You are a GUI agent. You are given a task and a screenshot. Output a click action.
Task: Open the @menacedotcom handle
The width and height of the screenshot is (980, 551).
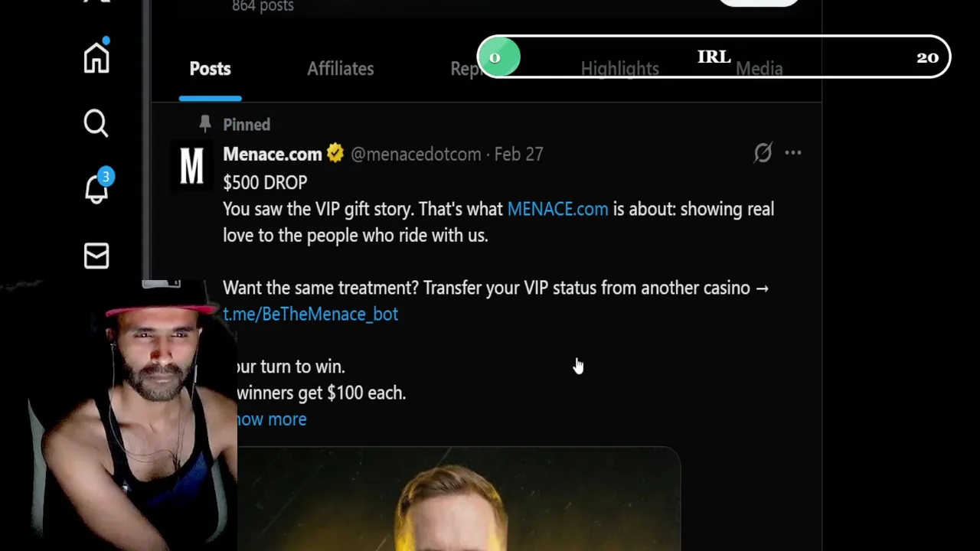416,154
